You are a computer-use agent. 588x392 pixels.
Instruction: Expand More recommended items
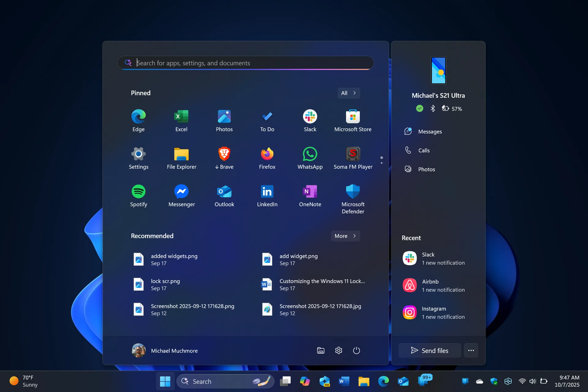tap(345, 236)
